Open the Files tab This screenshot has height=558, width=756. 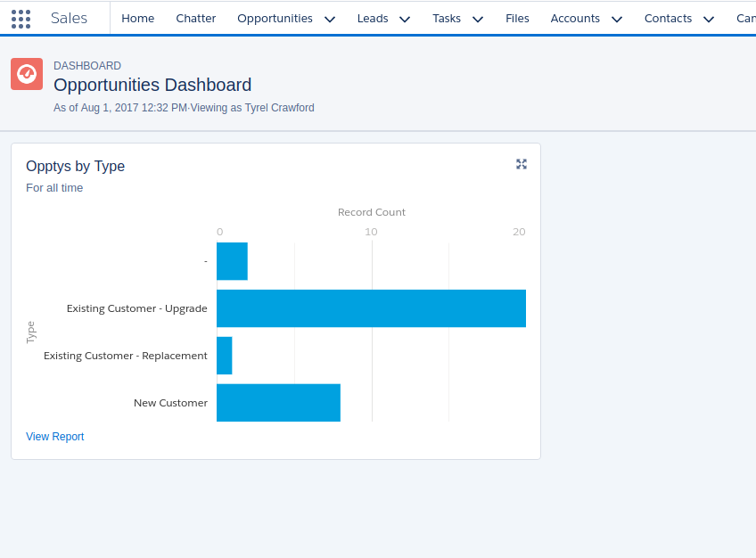(x=517, y=18)
